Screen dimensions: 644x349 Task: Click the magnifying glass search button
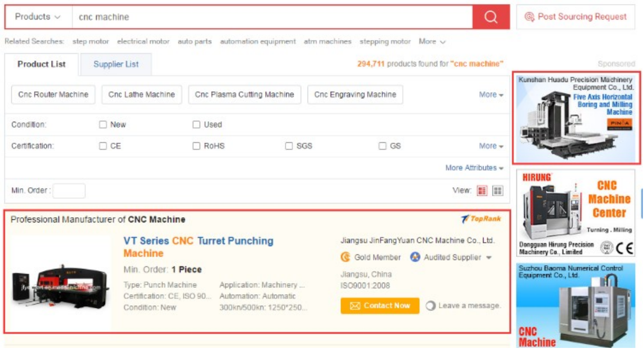491,17
